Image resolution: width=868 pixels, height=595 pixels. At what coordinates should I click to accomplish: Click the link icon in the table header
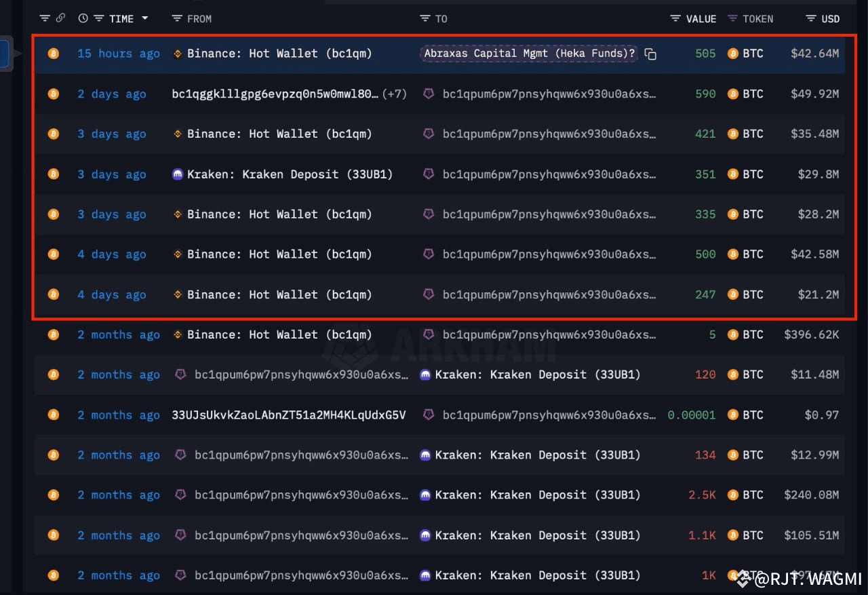pyautogui.click(x=61, y=18)
